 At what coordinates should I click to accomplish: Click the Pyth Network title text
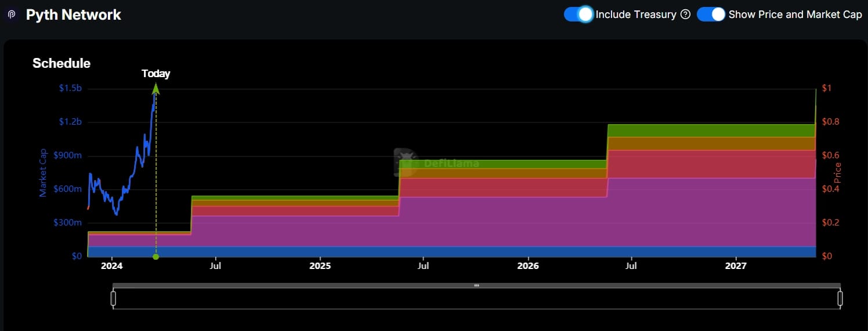pos(73,15)
